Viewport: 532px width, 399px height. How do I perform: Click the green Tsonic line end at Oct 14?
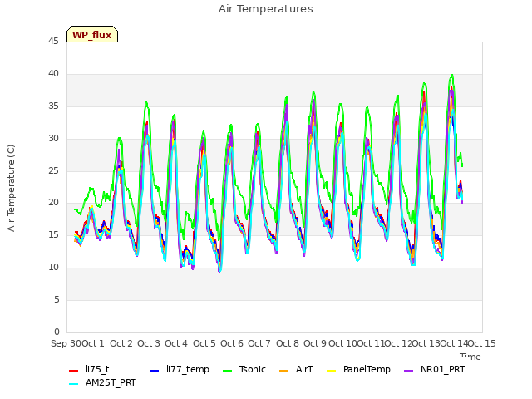(x=462, y=165)
